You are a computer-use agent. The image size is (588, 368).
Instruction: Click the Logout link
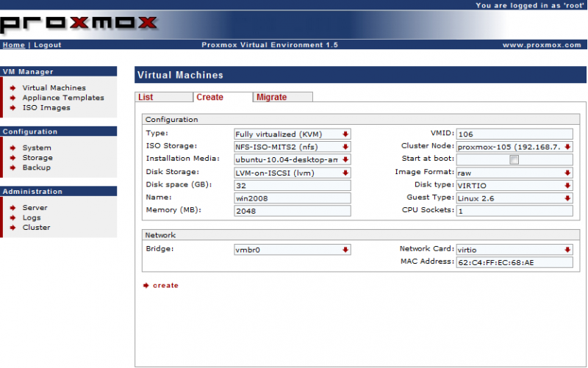(48, 45)
